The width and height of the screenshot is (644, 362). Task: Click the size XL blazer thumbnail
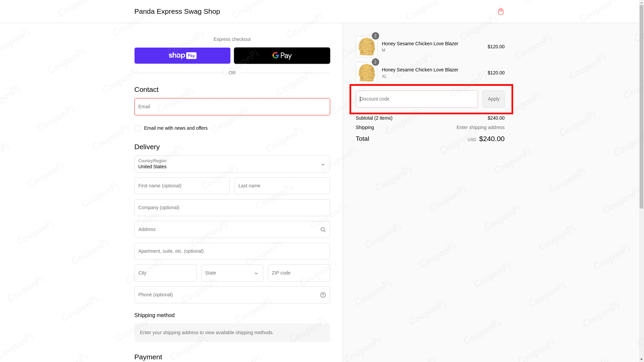tap(366, 73)
